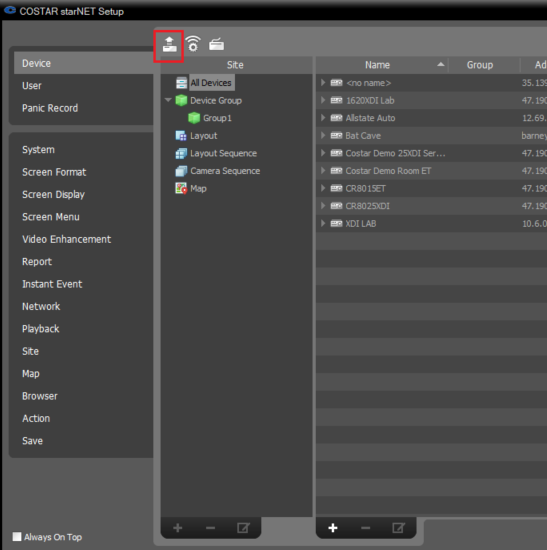This screenshot has height=550, width=547.
Task: Remove site group with minus button
Action: (210, 528)
